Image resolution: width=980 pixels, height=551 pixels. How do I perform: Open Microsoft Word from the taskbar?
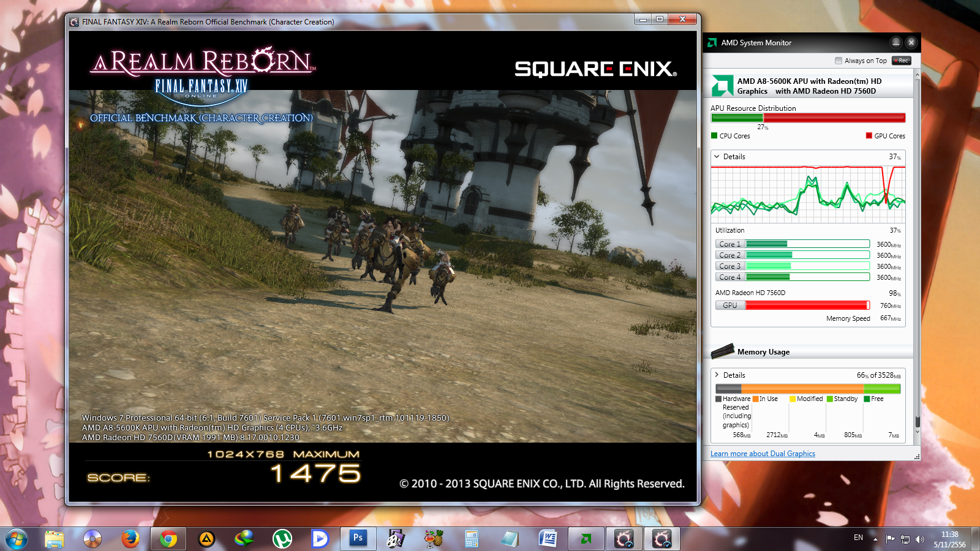pyautogui.click(x=548, y=539)
